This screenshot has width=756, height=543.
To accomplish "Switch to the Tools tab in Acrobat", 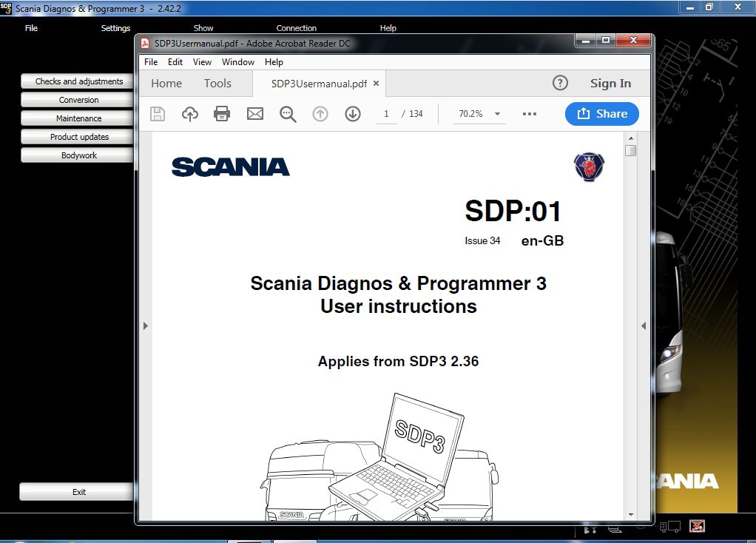I will (217, 83).
